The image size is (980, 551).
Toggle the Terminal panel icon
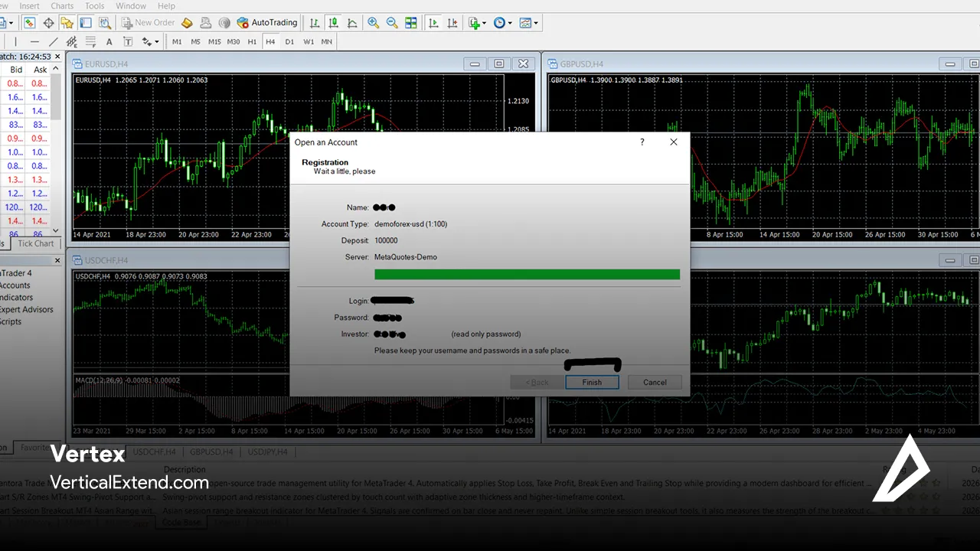tap(85, 23)
